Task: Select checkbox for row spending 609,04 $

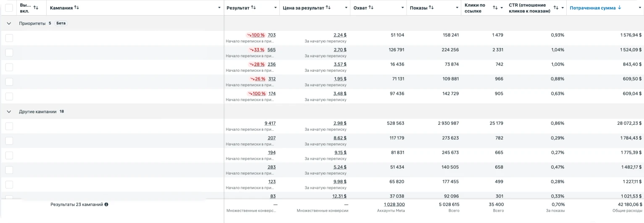Action: click(9, 97)
